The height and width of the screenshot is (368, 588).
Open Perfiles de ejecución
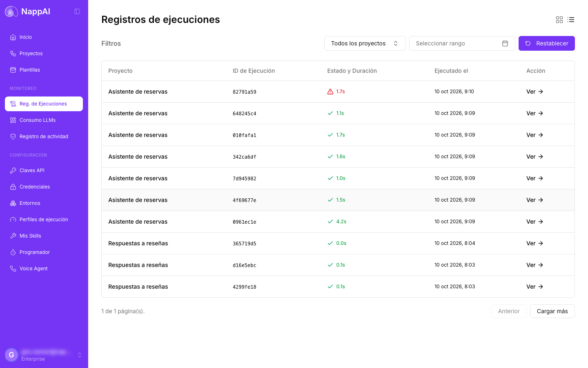click(44, 220)
